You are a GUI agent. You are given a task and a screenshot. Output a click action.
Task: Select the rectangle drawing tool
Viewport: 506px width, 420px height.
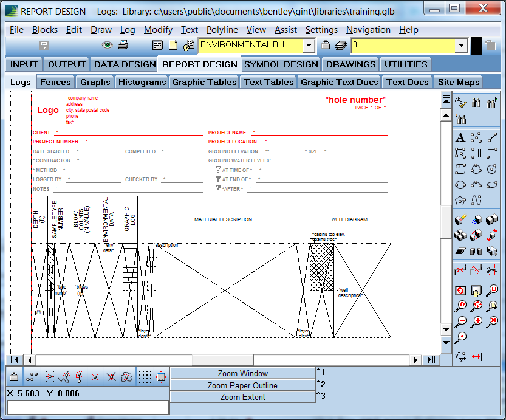492,153
